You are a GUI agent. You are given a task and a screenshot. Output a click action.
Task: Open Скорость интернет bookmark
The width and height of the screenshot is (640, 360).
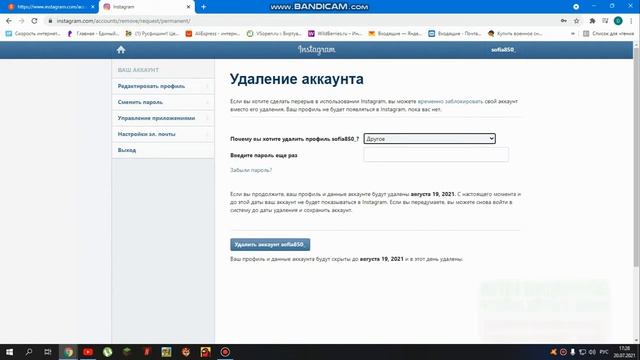pyautogui.click(x=33, y=33)
